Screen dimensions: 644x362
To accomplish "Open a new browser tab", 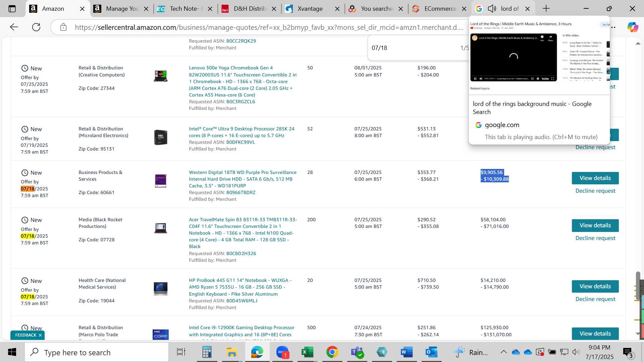I will click(546, 9).
